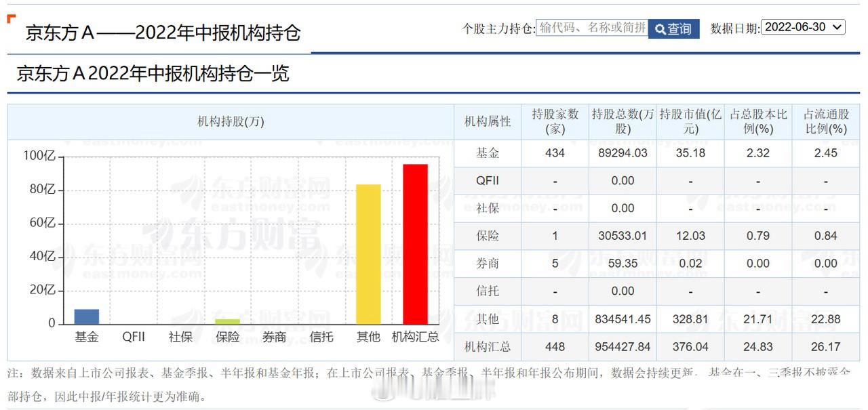Click the 查询 search button
The width and height of the screenshot is (868, 410).
pyautogui.click(x=673, y=28)
